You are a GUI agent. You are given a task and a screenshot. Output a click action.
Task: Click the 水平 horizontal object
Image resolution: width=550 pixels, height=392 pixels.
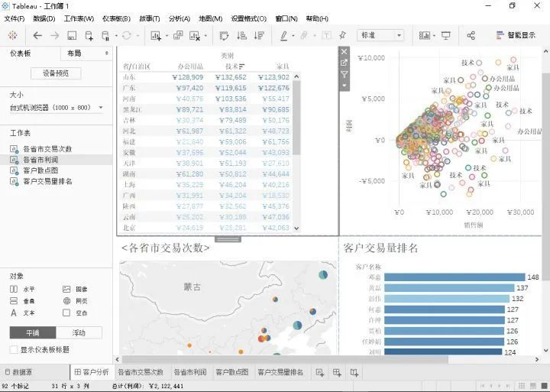pyautogui.click(x=22, y=289)
